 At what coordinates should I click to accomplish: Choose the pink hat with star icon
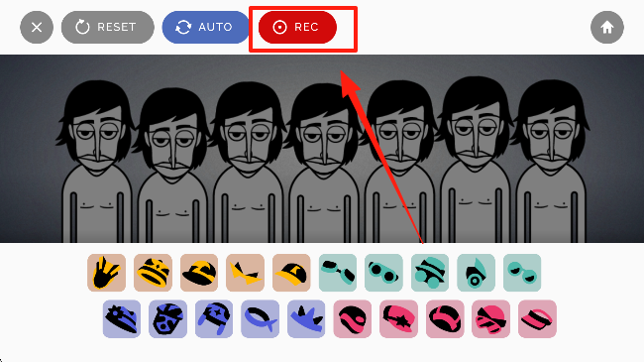pyautogui.click(x=399, y=318)
